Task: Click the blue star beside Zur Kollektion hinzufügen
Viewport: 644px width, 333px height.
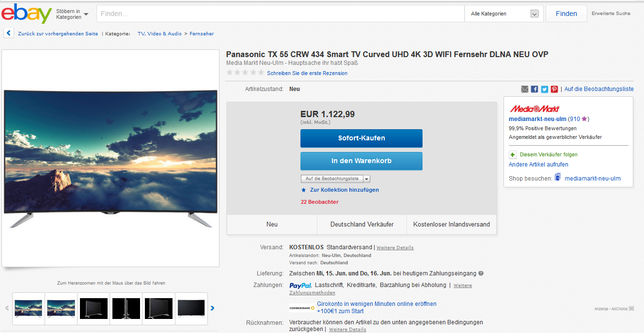Action: point(304,190)
